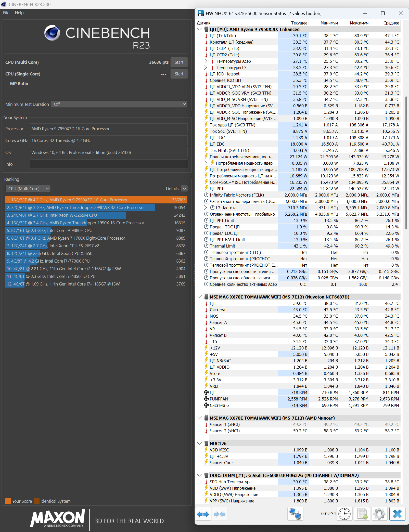The width and height of the screenshot is (409, 532).
Task: Reset the HWiNFO elapsed time clock icon
Action: pos(344,514)
